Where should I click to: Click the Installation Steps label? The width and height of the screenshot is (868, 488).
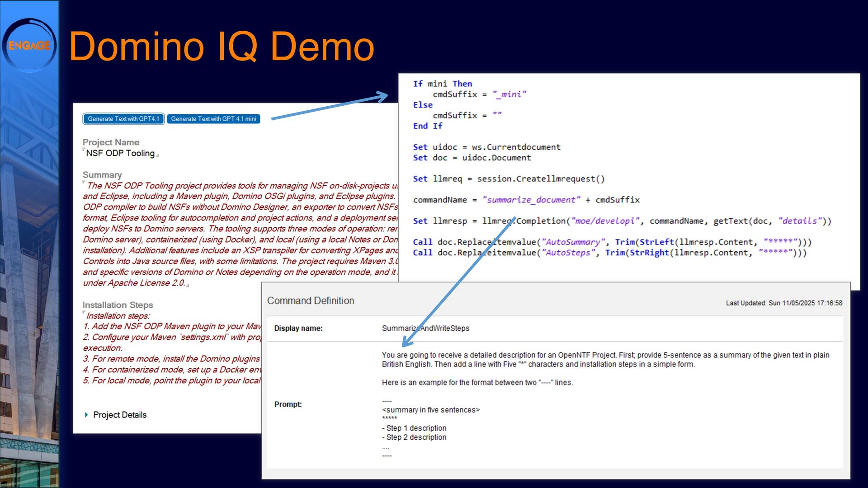(118, 305)
